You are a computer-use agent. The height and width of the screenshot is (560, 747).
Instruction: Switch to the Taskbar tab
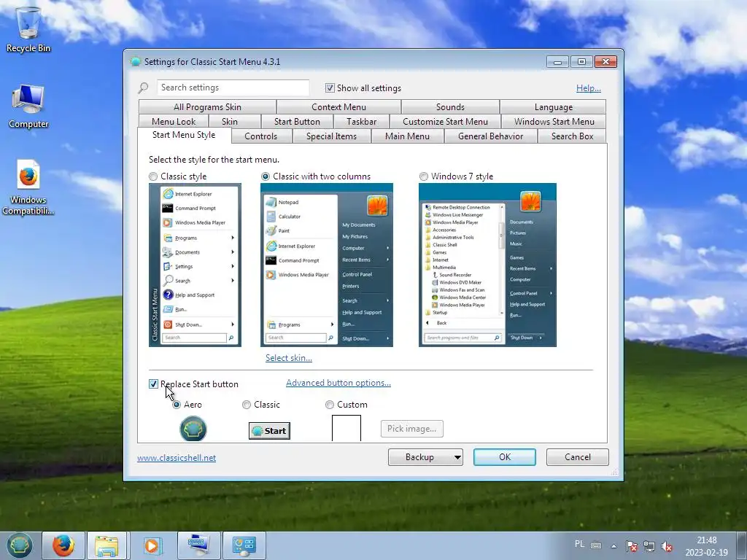362,122
